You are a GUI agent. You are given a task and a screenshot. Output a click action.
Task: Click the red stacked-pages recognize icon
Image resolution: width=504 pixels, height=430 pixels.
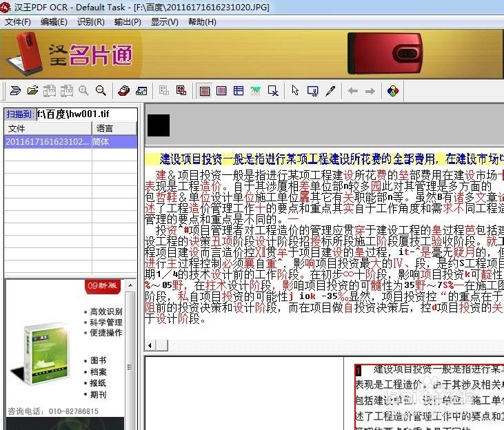click(123, 91)
